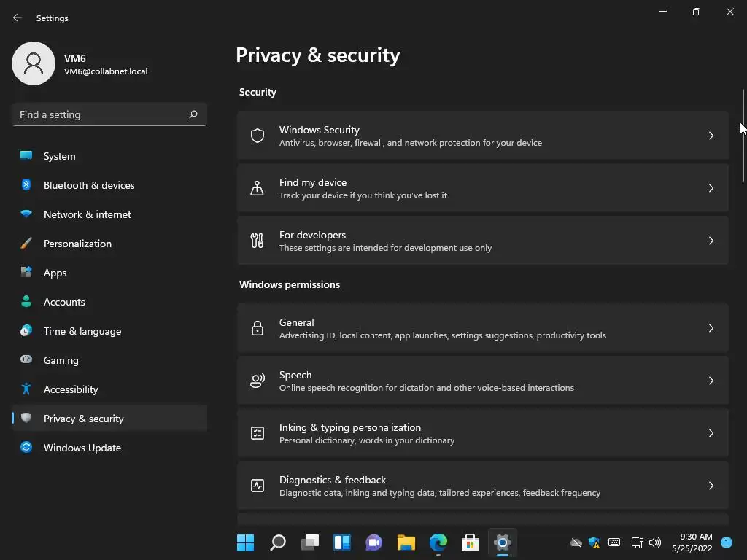Select Time & language in the sidebar
The image size is (747, 560).
click(x=109, y=331)
